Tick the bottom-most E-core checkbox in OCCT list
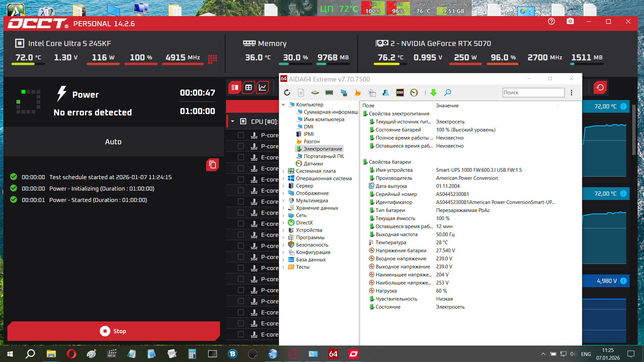Screen dimensions: 644x362 coord(241,334)
